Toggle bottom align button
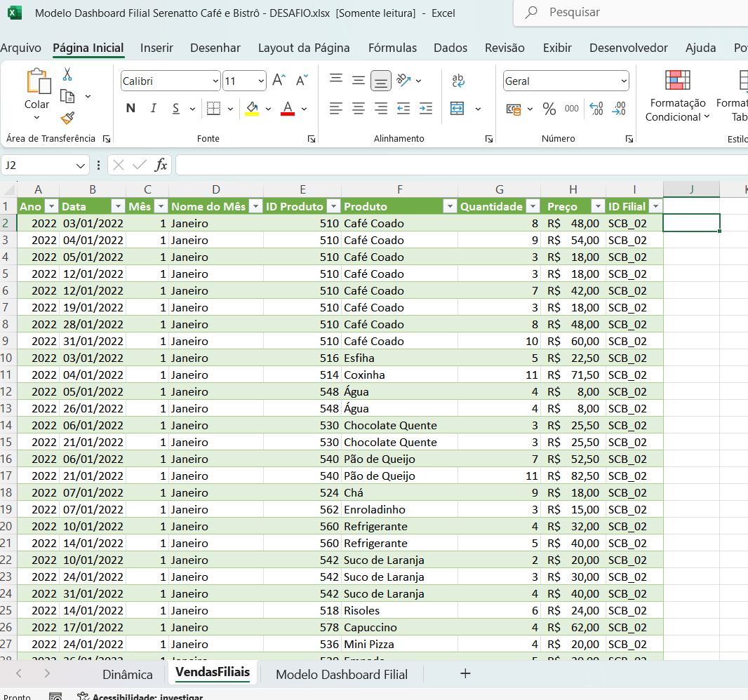This screenshot has height=700, width=748. click(381, 81)
